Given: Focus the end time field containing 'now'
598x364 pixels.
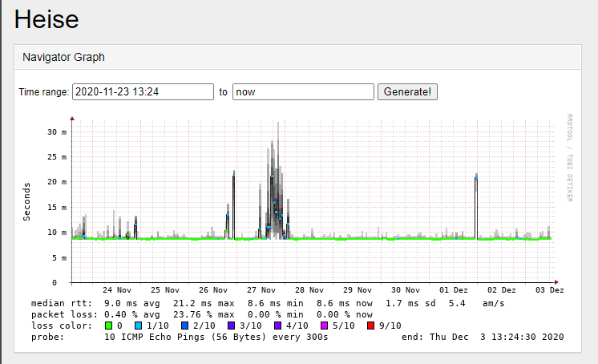Looking at the screenshot, I should (303, 92).
